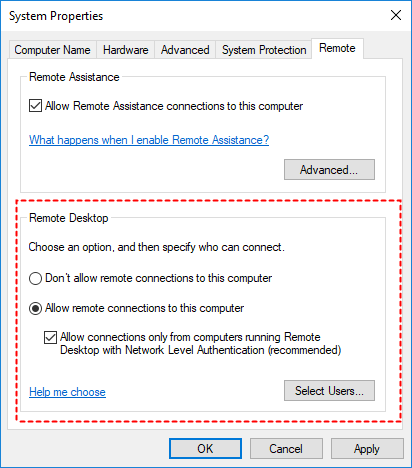Confirm settings with the OK button
The image size is (412, 468).
(x=205, y=449)
